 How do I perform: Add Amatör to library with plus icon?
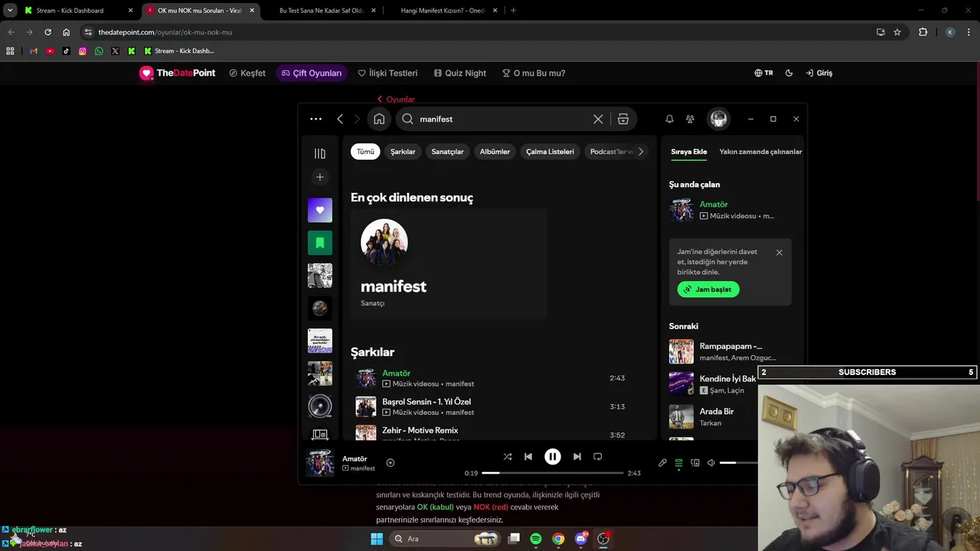pos(390,462)
